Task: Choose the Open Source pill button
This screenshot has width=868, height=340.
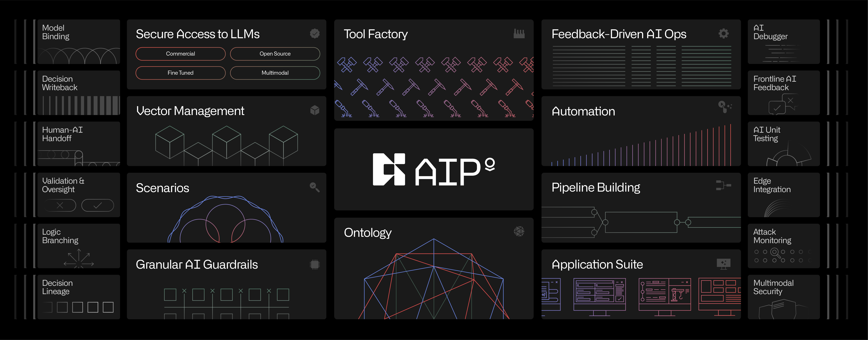Action: point(275,54)
